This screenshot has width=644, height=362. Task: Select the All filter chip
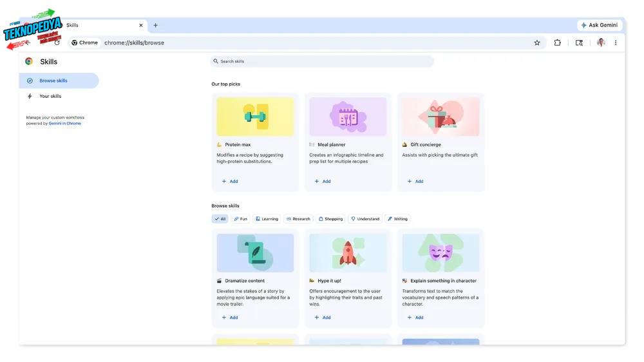220,219
